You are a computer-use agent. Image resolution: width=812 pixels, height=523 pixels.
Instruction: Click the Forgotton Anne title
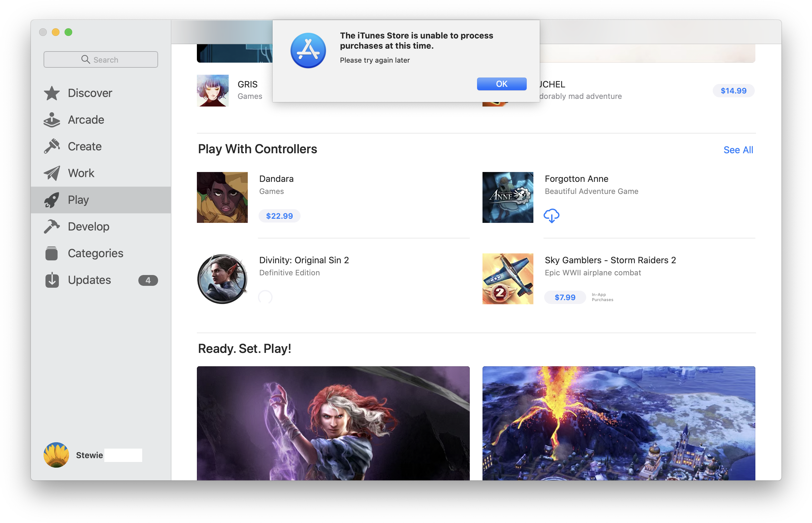pos(576,179)
